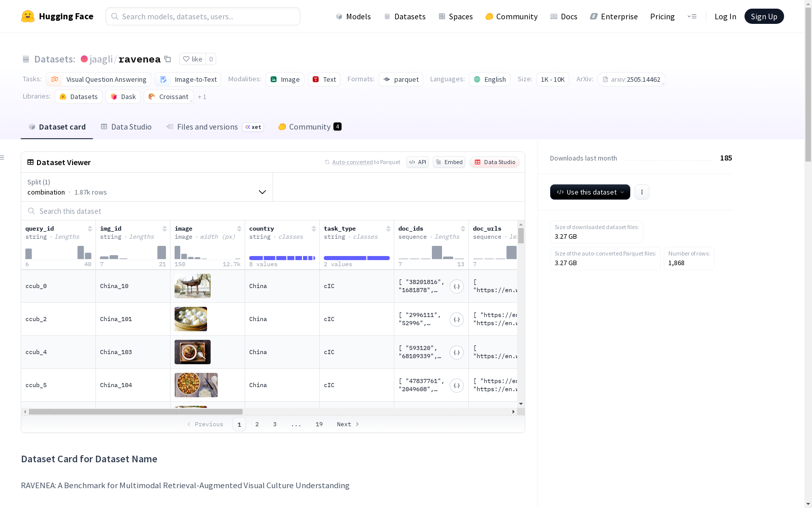Open the China_10 pavilion image thumbnail

click(x=192, y=286)
